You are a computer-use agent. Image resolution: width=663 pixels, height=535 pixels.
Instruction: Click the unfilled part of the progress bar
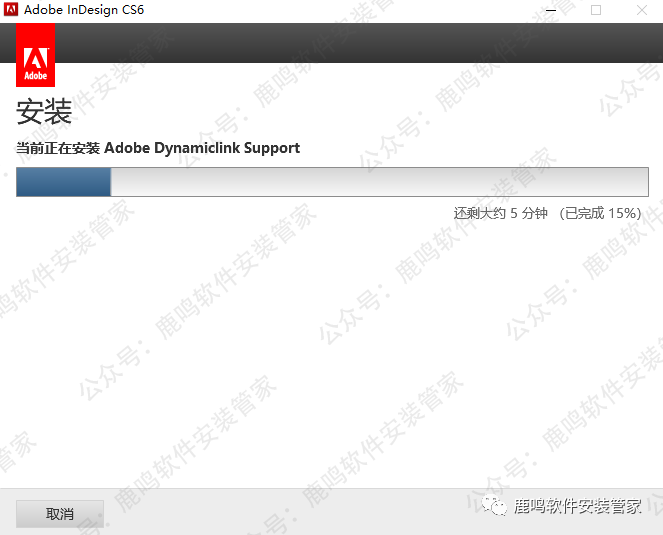tap(380, 182)
